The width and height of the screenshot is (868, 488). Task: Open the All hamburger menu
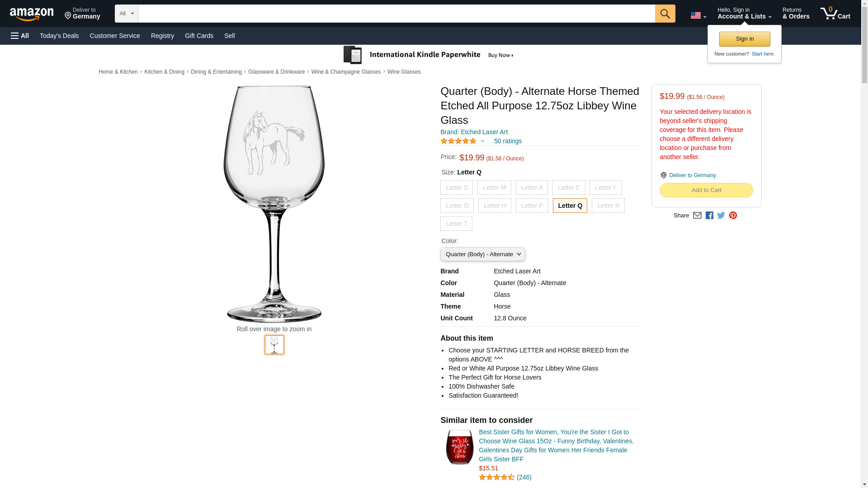[x=20, y=36]
